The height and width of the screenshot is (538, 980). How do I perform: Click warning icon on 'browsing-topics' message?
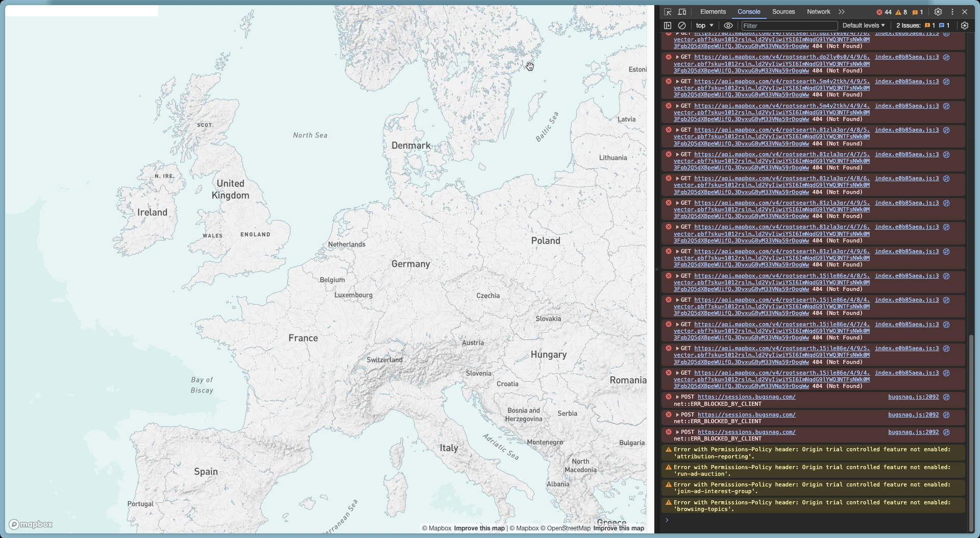tap(669, 503)
